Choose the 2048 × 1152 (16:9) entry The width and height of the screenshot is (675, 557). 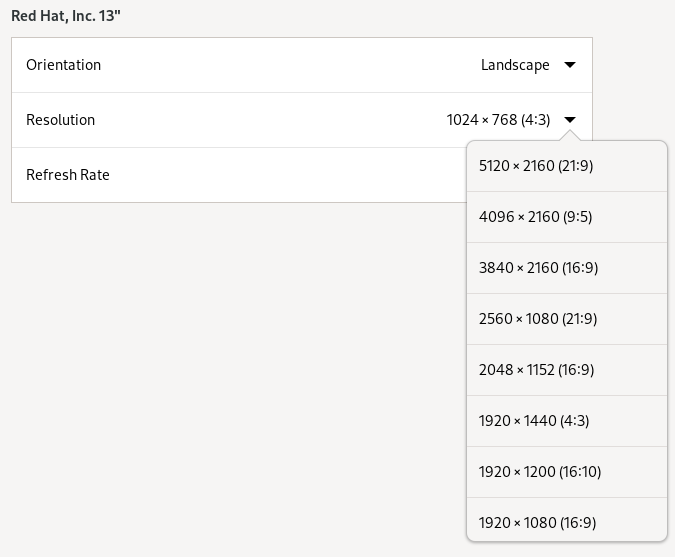click(567, 370)
